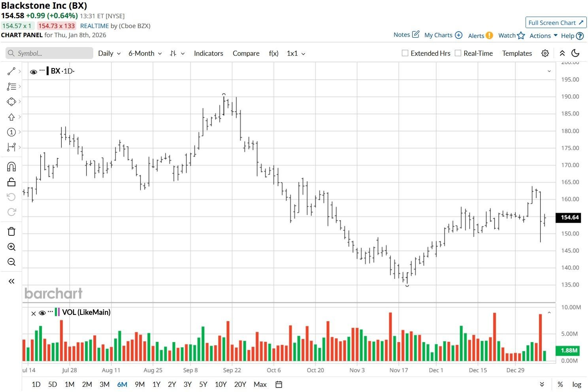Collapse the drawing tools sidebar

click(11, 281)
